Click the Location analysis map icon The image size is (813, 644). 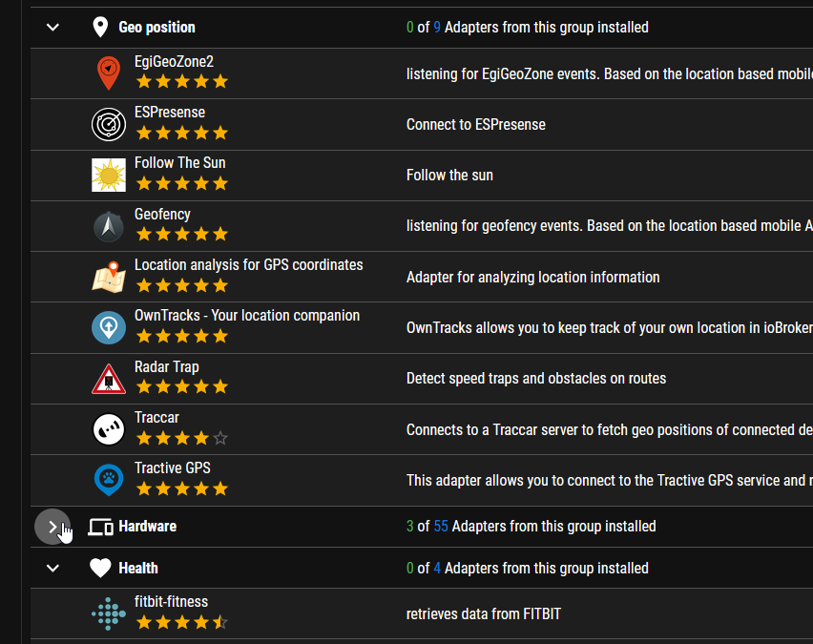109,277
